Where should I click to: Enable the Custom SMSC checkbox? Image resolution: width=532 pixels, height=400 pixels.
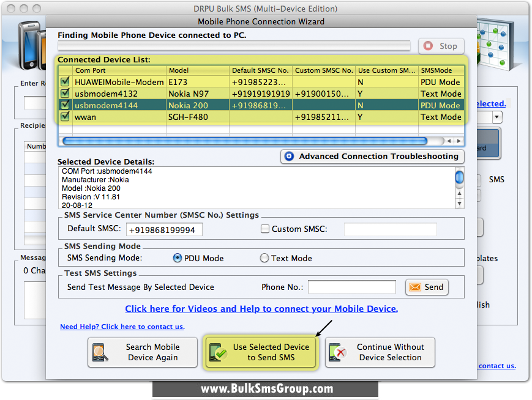tap(265, 229)
